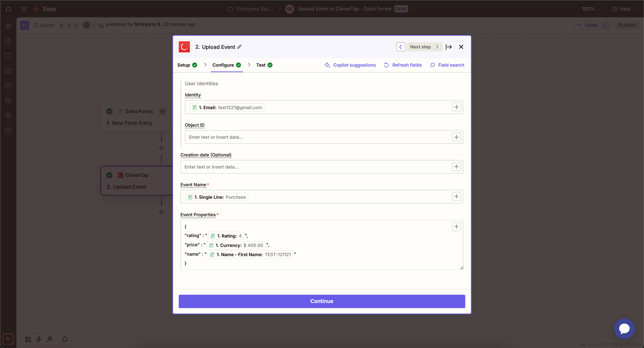Insert data into Event Name with plus icon
The height and width of the screenshot is (348, 644).
456,197
